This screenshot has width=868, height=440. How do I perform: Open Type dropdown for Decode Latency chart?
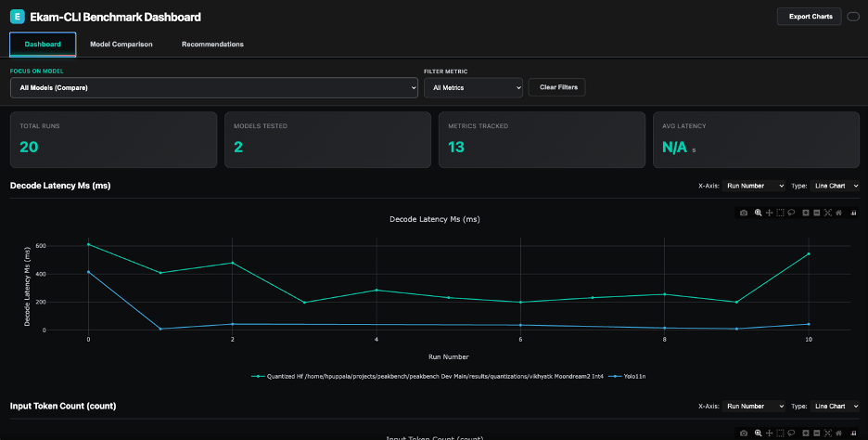[834, 186]
